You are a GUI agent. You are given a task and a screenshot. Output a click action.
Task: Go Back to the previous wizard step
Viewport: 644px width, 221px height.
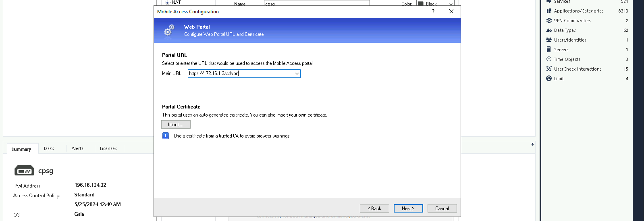click(374, 208)
